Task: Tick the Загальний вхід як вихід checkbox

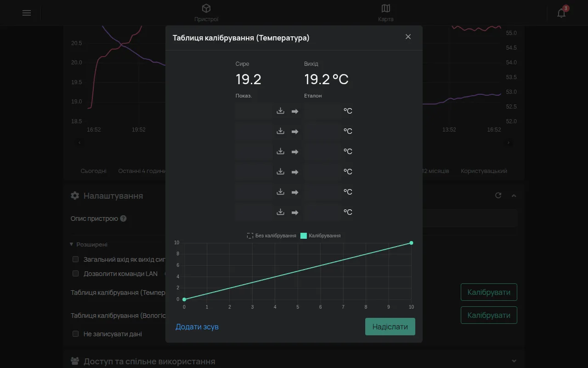Action: point(76,259)
